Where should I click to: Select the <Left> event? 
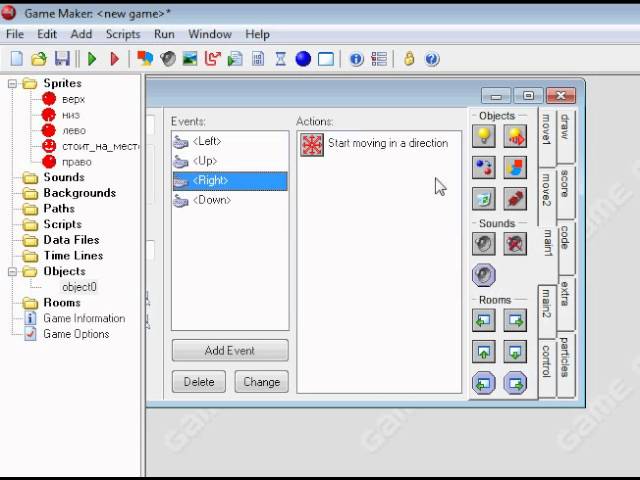(230, 141)
